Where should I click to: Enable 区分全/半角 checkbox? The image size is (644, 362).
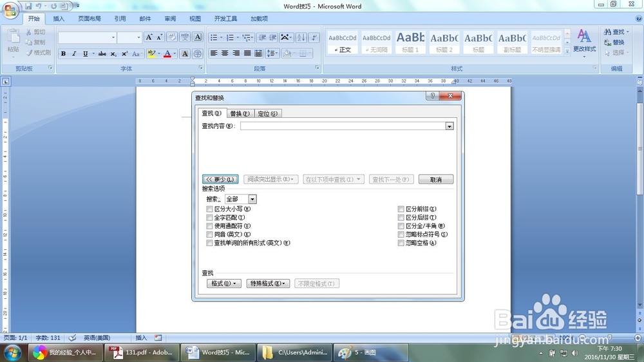tap(401, 226)
